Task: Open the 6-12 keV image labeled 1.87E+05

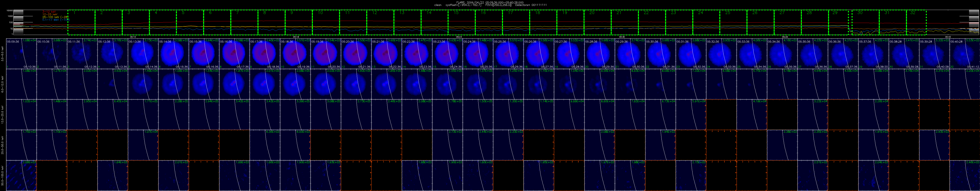Action: (234, 84)
